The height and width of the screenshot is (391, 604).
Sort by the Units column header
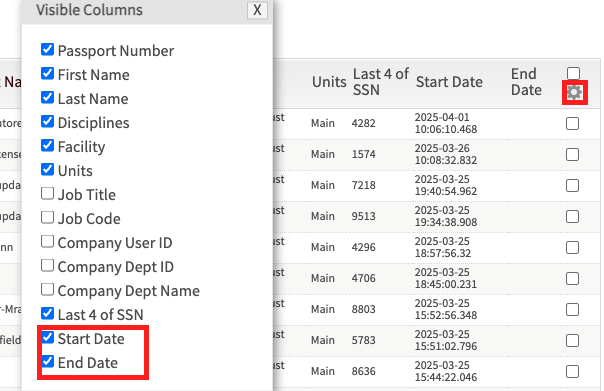(329, 82)
